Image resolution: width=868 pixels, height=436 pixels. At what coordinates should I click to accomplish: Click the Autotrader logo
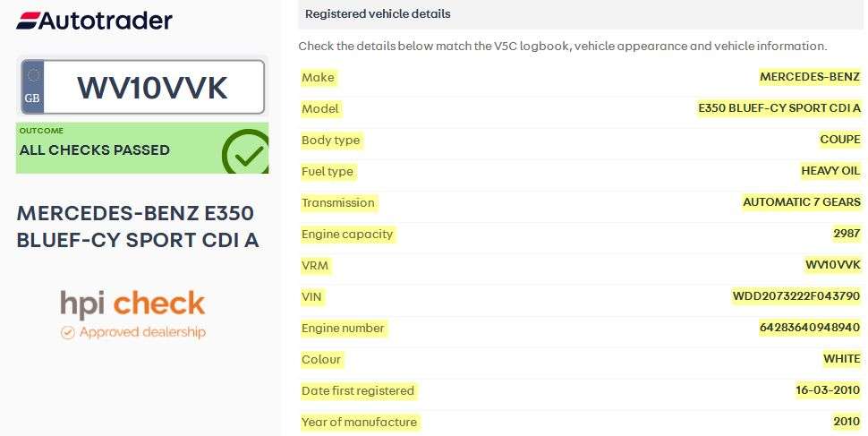94,20
